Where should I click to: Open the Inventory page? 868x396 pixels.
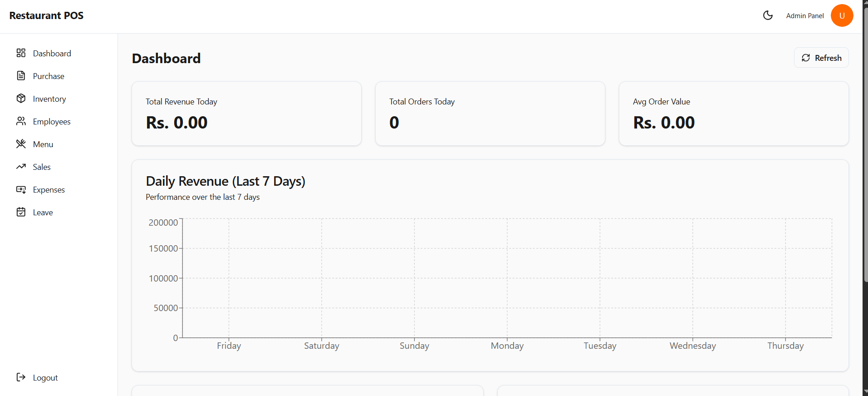tap(49, 99)
